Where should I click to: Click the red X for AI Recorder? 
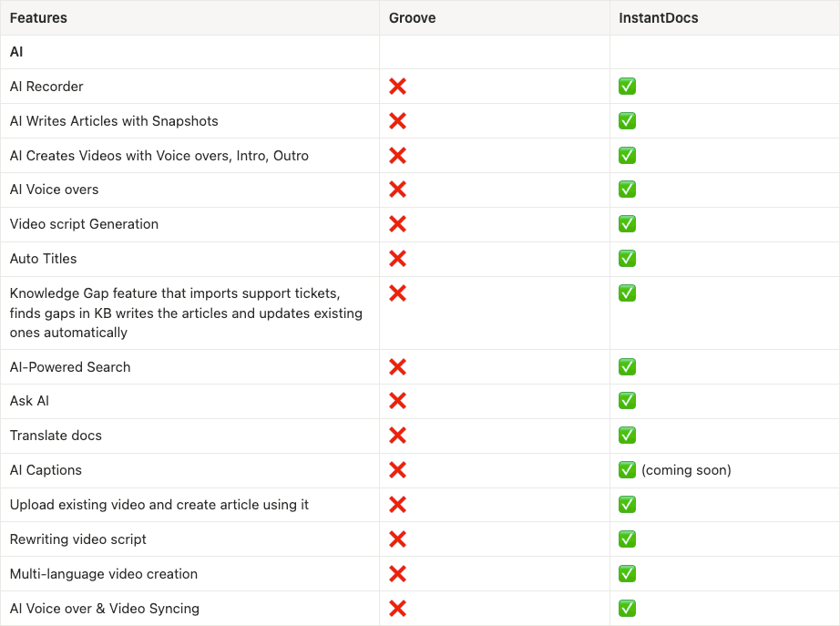click(397, 87)
